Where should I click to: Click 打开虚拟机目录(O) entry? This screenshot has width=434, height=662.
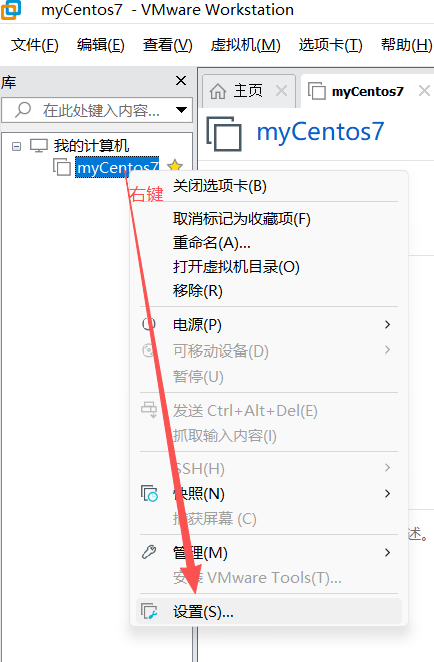[x=236, y=267]
